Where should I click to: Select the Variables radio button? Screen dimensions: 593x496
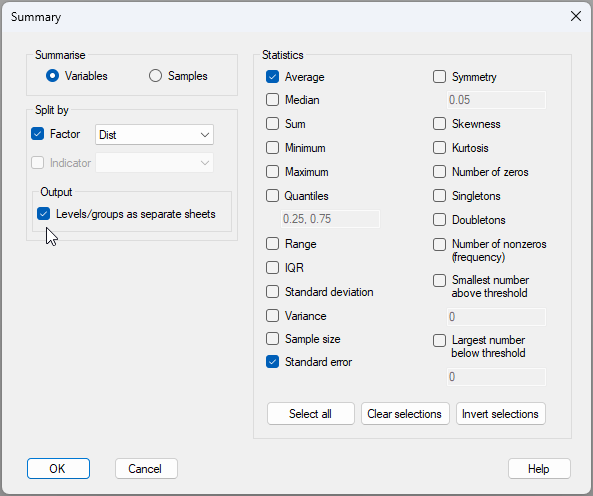point(53,76)
